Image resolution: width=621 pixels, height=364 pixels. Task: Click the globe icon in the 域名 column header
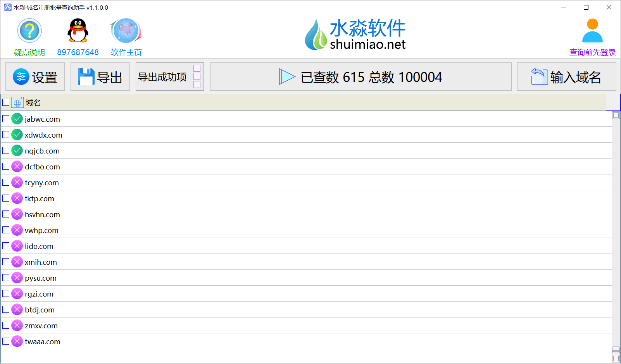[17, 102]
